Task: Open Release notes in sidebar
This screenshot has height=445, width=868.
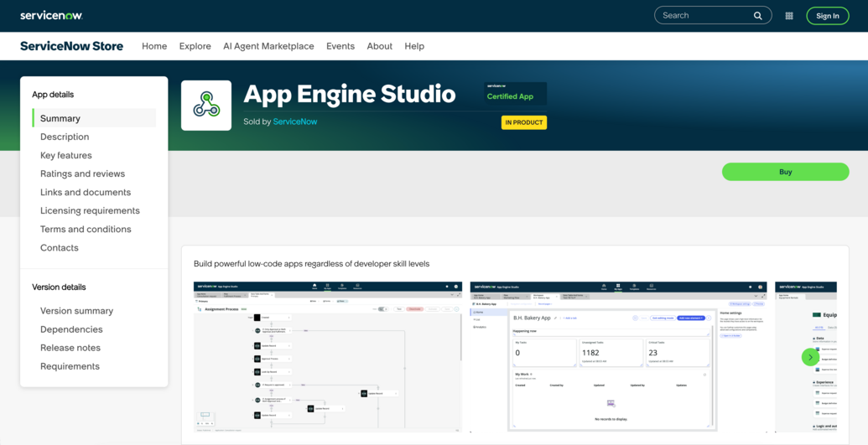Action: click(x=70, y=348)
